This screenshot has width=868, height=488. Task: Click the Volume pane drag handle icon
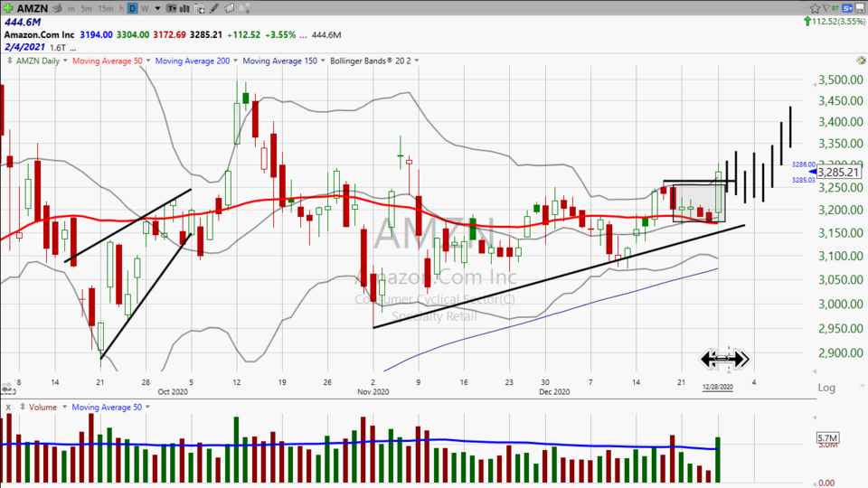pos(22,407)
